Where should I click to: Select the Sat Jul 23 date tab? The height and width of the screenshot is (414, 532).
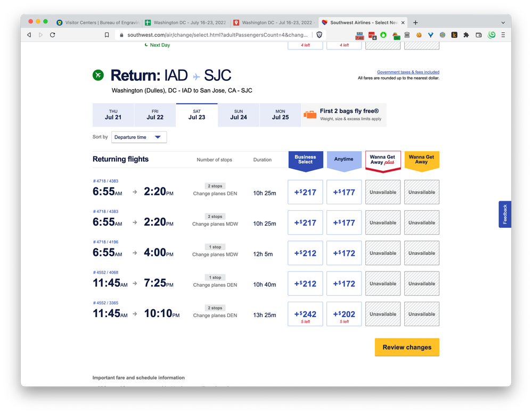(x=197, y=115)
